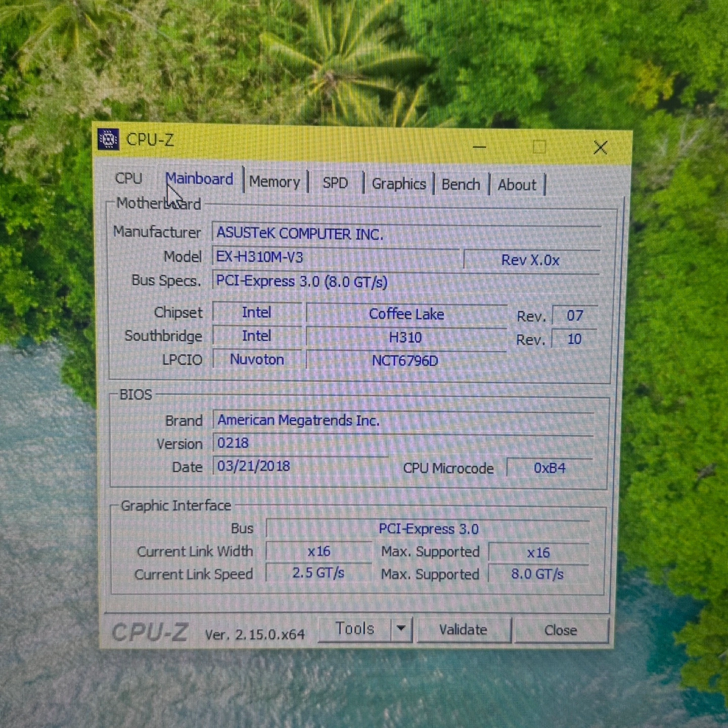Select the manufacturer ASUSTeK COMPUTER INC. field

[x=406, y=234]
